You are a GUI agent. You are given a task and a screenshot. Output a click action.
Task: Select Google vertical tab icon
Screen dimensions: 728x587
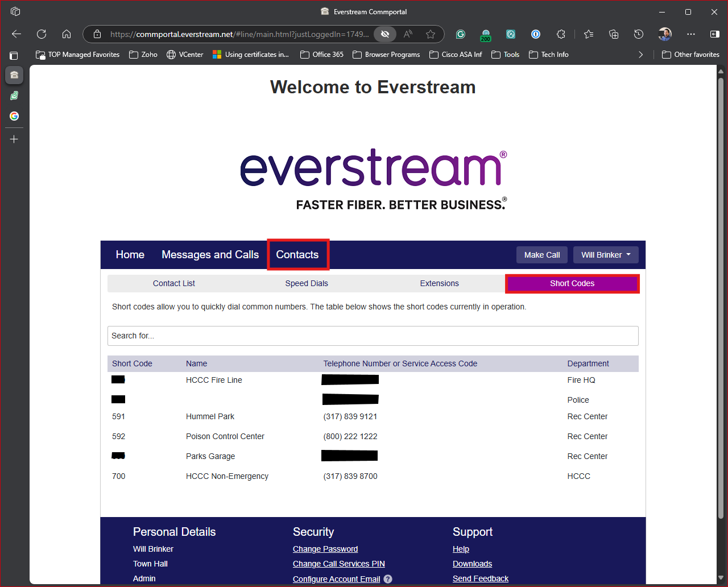(x=14, y=116)
